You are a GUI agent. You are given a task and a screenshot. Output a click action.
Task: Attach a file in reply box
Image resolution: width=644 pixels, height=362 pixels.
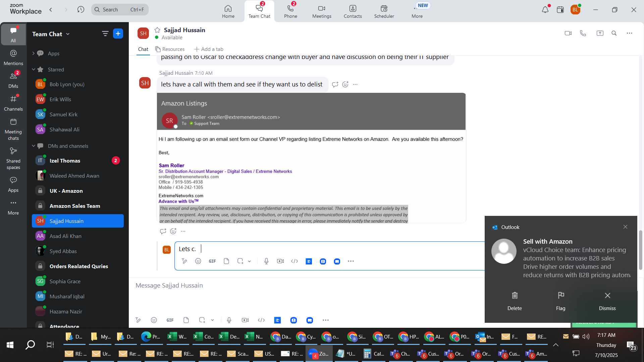(x=226, y=261)
